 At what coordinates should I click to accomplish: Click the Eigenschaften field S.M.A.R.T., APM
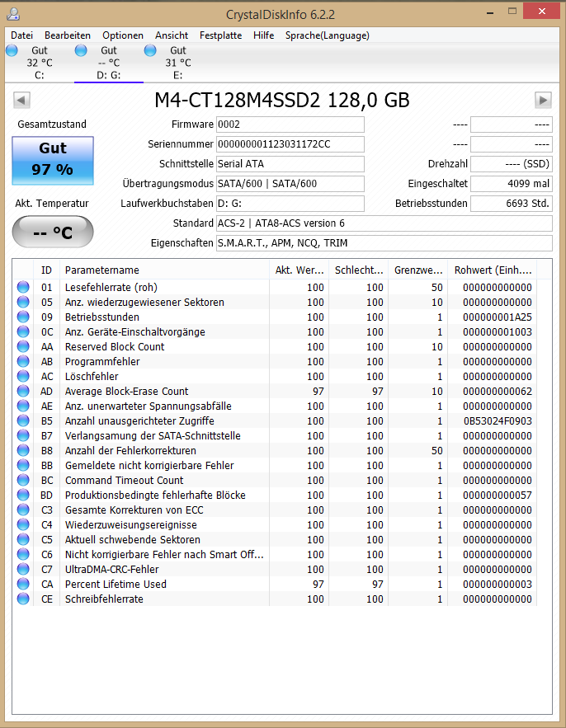[384, 243]
